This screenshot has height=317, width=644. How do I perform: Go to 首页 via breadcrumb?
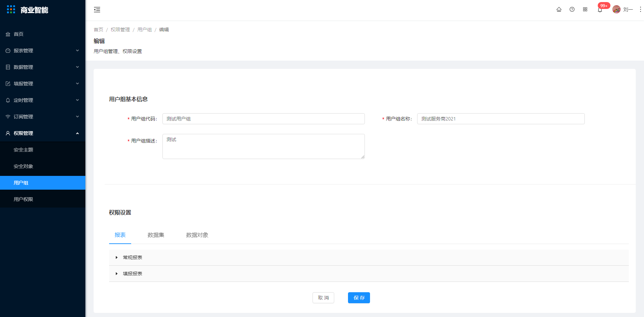[x=98, y=30]
